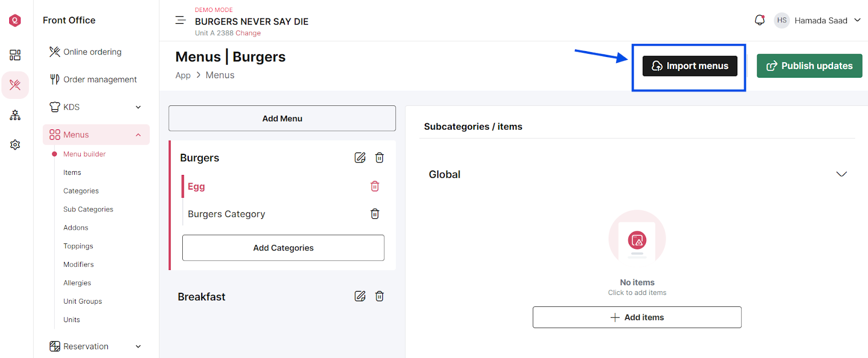Select the Burgers menu title
868x358 pixels.
point(200,158)
